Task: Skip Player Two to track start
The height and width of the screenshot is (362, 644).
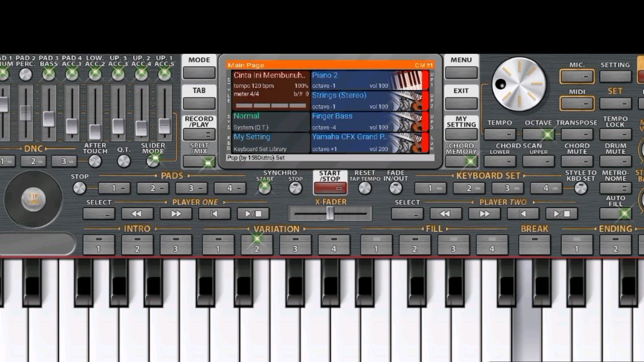Action: [523, 214]
